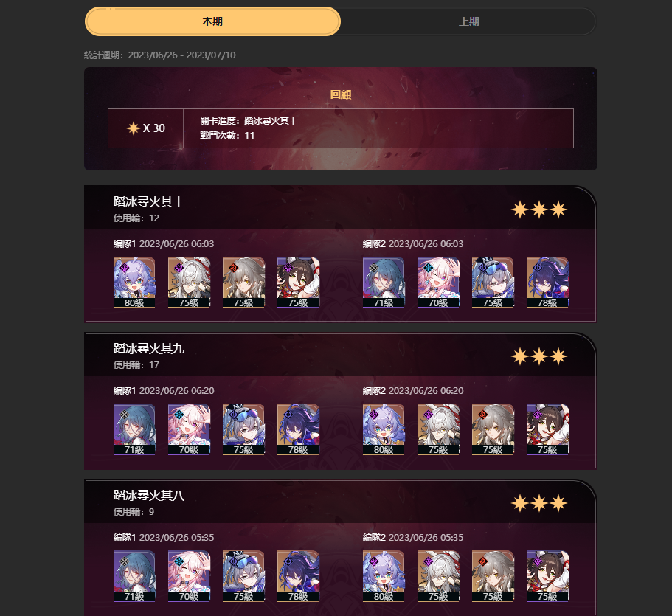Click the level 71 blue-haired character in 其十 team 2
Viewport: 672px width, 616px height.
pos(384,283)
